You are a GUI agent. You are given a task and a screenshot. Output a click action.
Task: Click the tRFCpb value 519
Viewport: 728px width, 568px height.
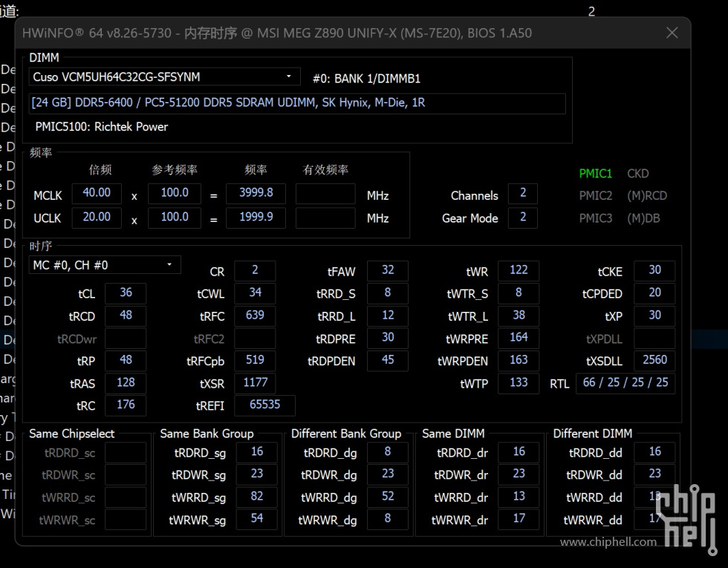coord(255,360)
